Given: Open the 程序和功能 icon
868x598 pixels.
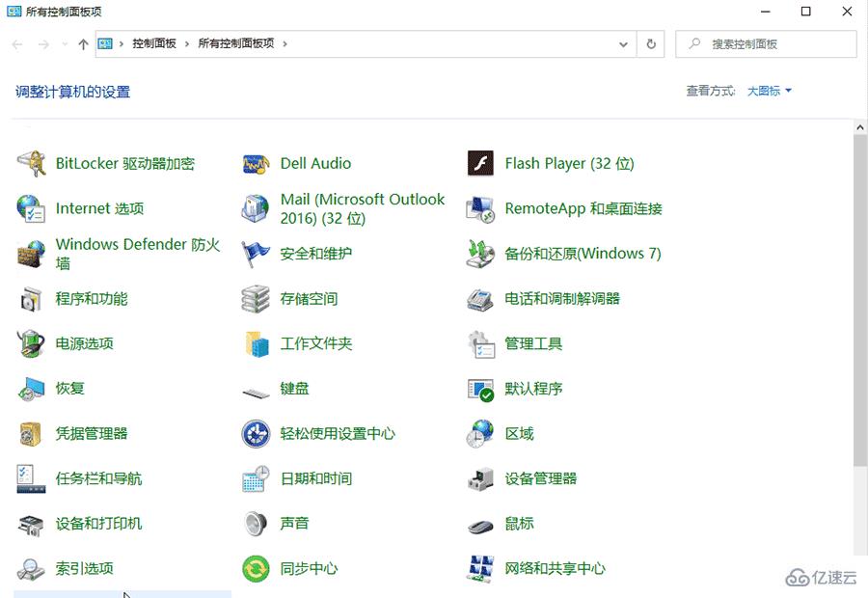Looking at the screenshot, I should coord(31,299).
